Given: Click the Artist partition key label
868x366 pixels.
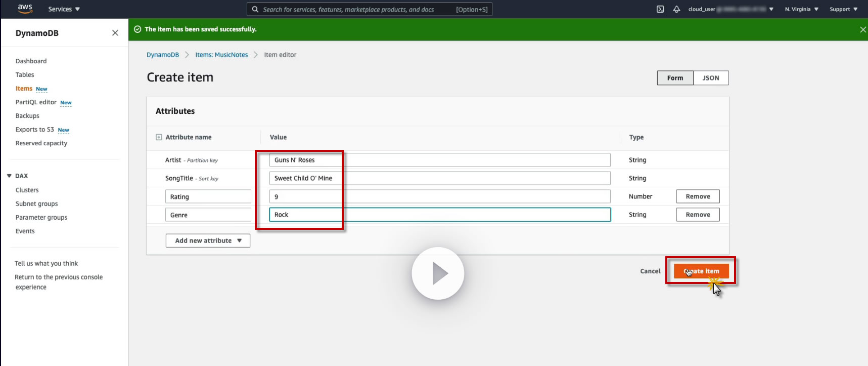Looking at the screenshot, I should coord(191,160).
